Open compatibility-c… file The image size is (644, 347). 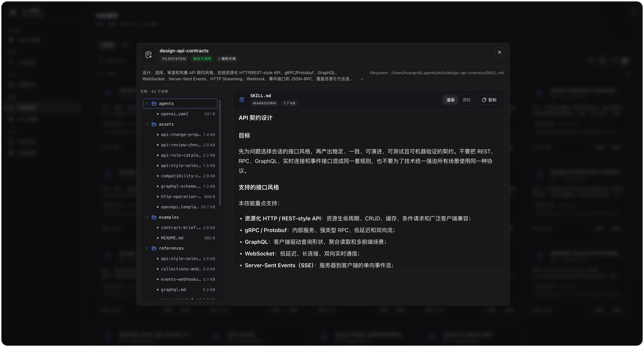click(x=180, y=176)
